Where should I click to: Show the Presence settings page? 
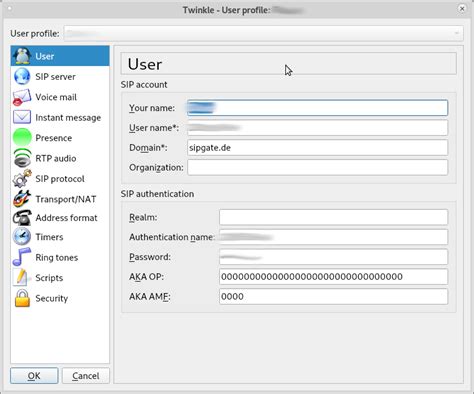point(60,138)
